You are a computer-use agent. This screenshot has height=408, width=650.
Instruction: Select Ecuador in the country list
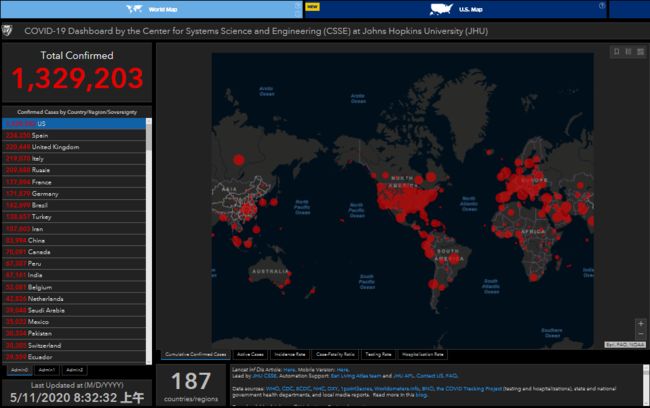tap(74, 357)
